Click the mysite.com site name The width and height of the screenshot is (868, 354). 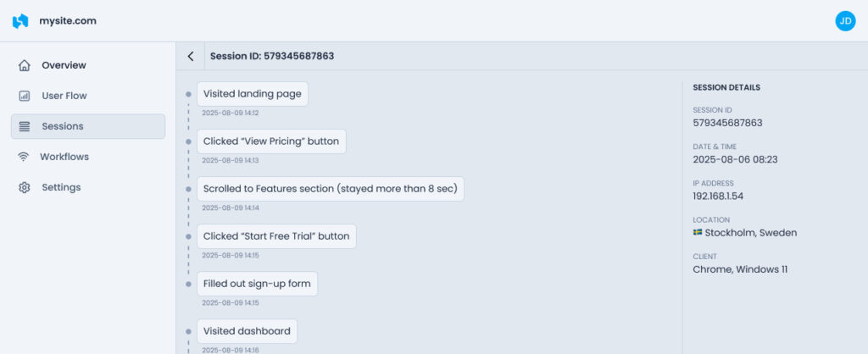68,21
